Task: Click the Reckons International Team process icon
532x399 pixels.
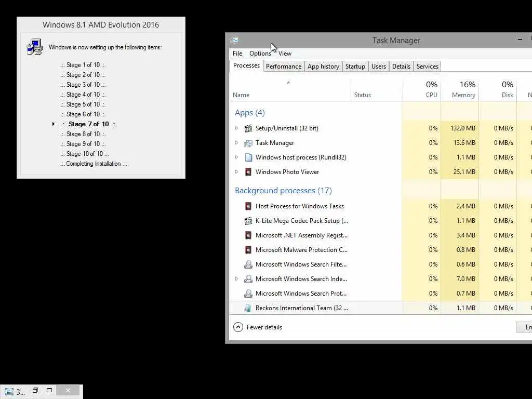Action: [248, 308]
